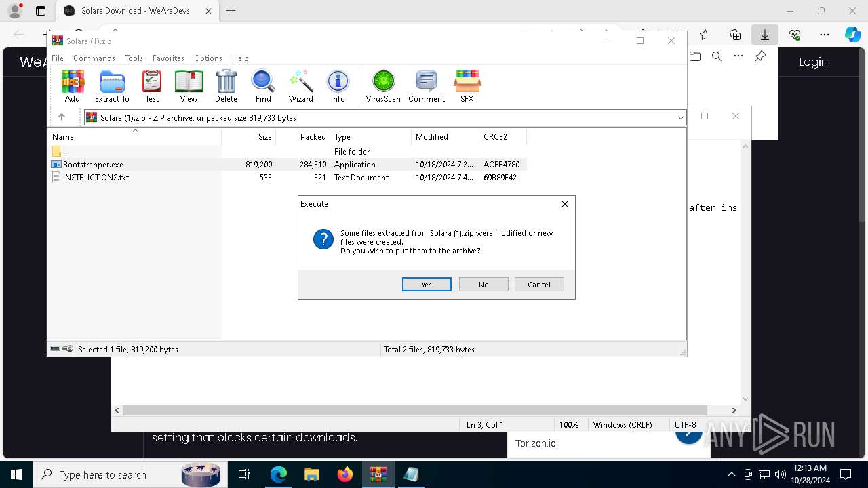Open browser settings and more menu
The width and height of the screenshot is (868, 488).
tap(825, 35)
